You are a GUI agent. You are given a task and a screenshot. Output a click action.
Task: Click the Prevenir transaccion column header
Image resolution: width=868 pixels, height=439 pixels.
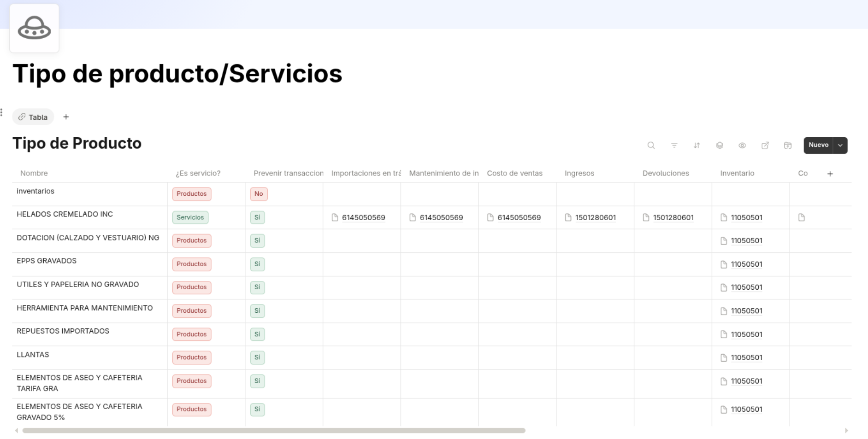(x=288, y=173)
